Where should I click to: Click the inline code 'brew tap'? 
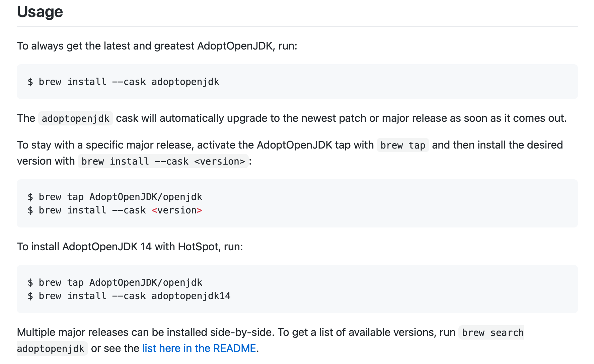point(403,145)
